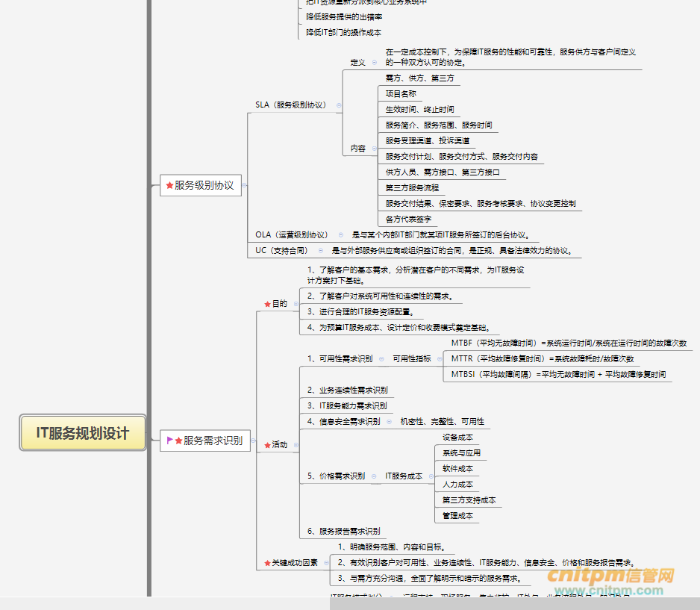Select the 人力成本 subtopic
Viewport: 700px width, 610px height.
pos(457,485)
